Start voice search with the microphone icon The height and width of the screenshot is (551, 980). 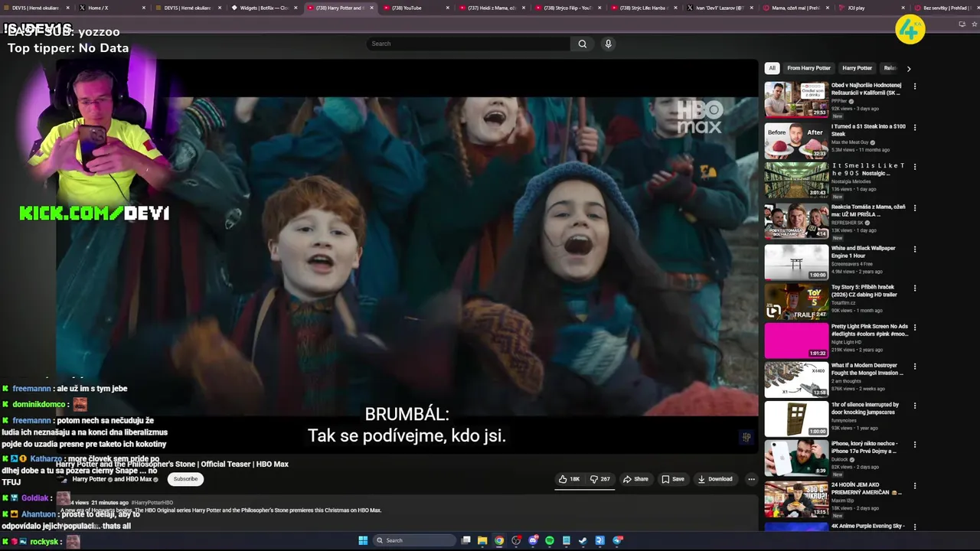tap(608, 44)
